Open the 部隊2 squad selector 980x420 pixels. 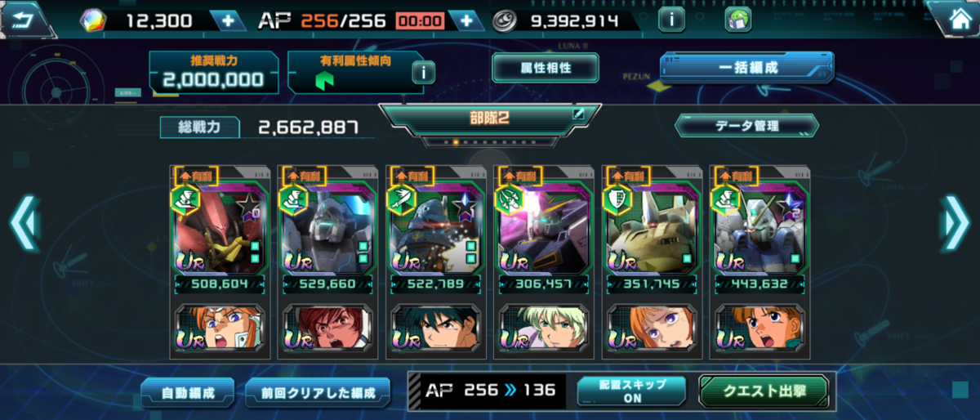click(490, 118)
